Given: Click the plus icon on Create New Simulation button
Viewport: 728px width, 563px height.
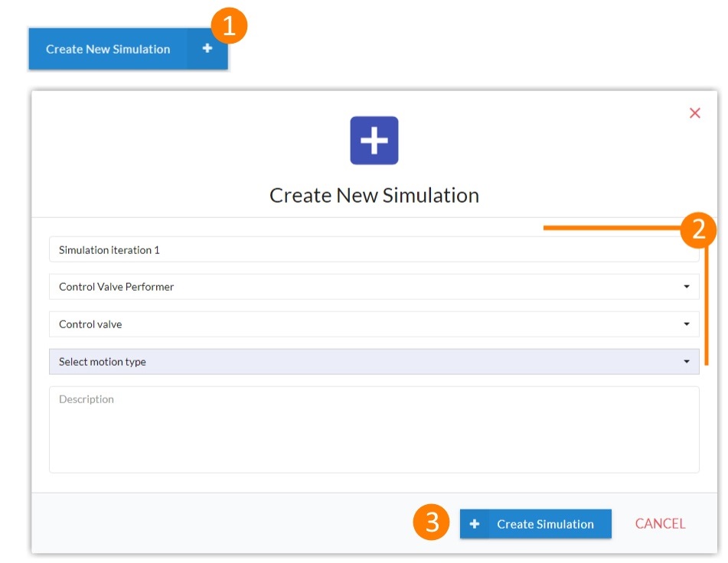Looking at the screenshot, I should click(207, 49).
